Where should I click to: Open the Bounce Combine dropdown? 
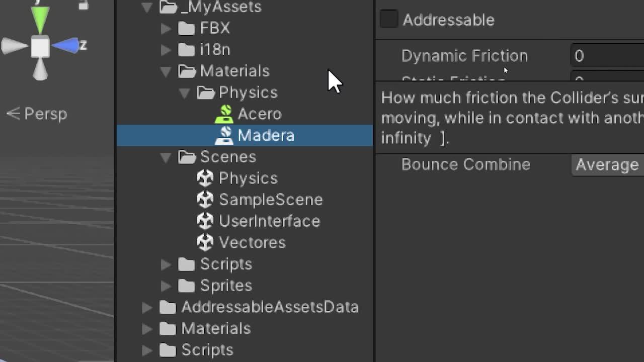click(x=607, y=165)
